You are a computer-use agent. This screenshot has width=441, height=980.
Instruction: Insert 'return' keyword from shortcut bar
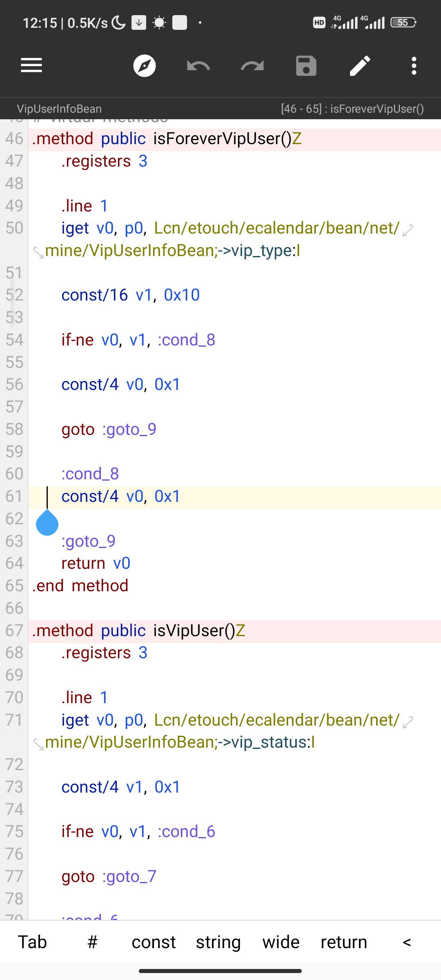click(x=344, y=942)
